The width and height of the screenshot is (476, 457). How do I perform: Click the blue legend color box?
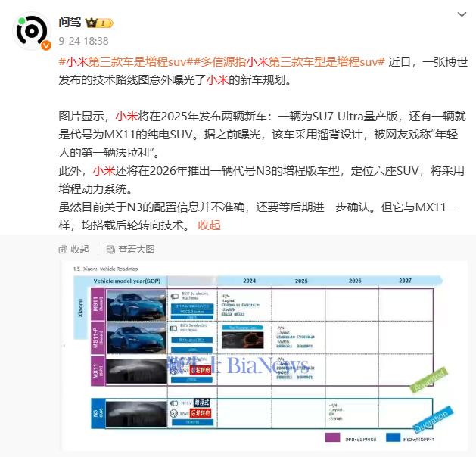coord(394,437)
